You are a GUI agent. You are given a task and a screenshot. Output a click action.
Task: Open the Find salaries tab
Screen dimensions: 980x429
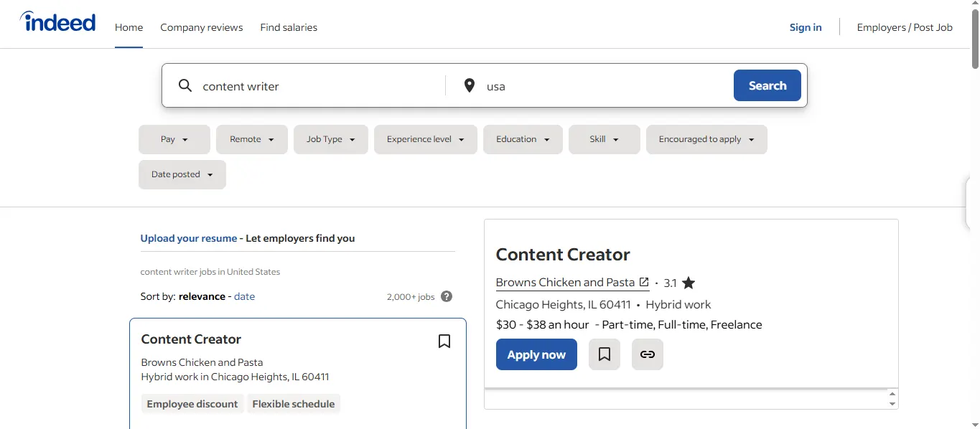click(289, 27)
